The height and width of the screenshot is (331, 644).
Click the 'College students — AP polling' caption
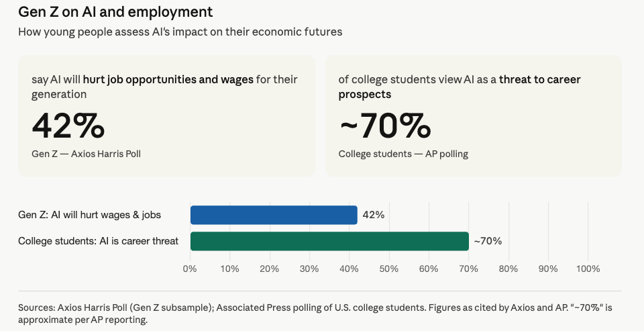pyautogui.click(x=403, y=154)
